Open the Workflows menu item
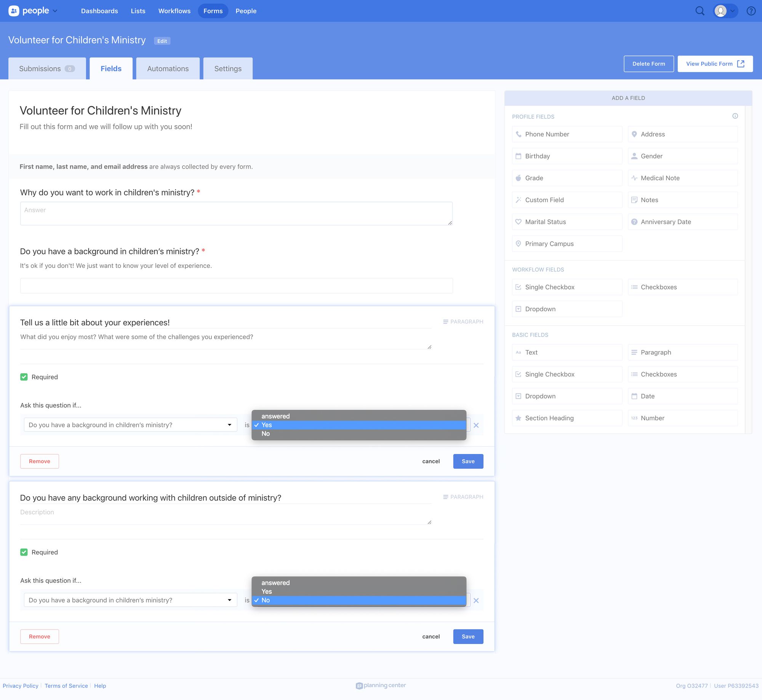Image resolution: width=762 pixels, height=700 pixels. 174,11
